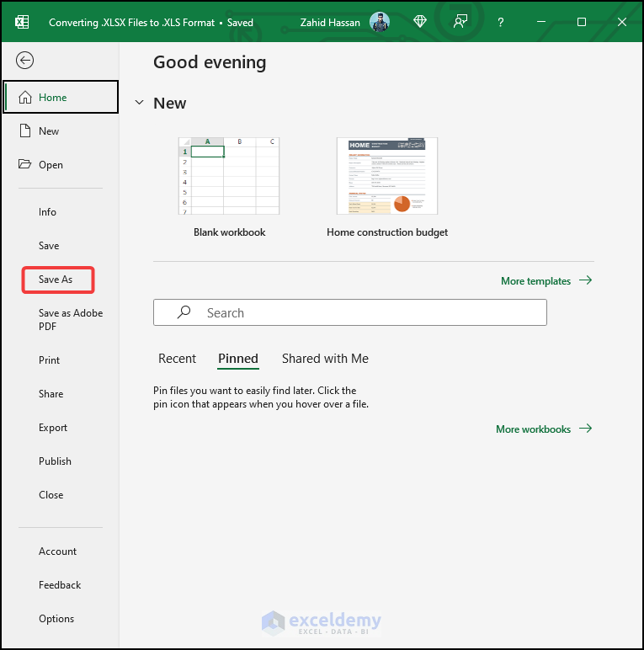Click the Blank workbook label
The width and height of the screenshot is (644, 650).
tap(229, 232)
